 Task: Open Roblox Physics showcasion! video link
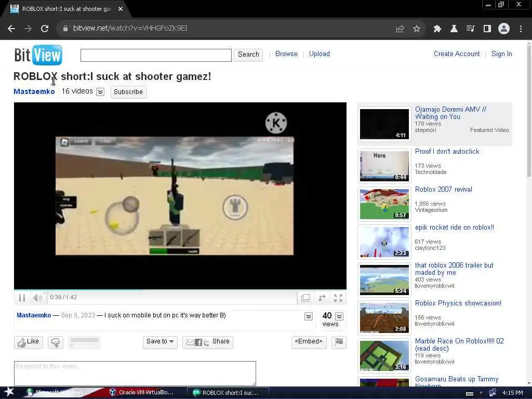tap(458, 303)
